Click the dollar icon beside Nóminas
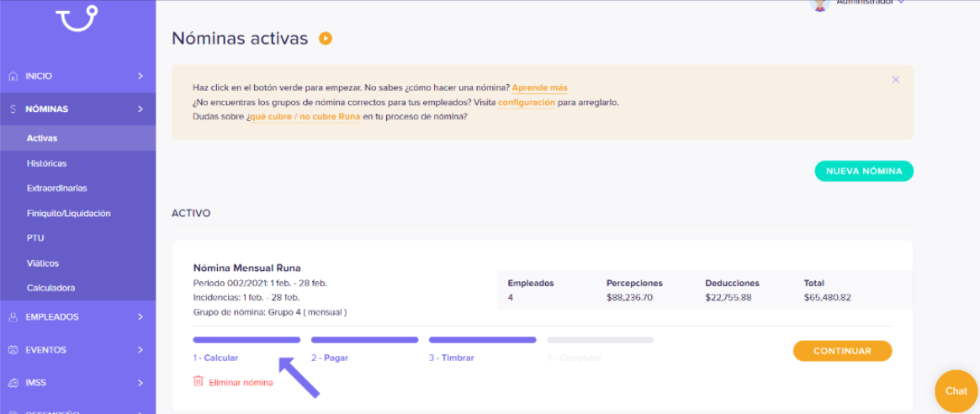Screen dimensions: 980x414 (x=13, y=109)
